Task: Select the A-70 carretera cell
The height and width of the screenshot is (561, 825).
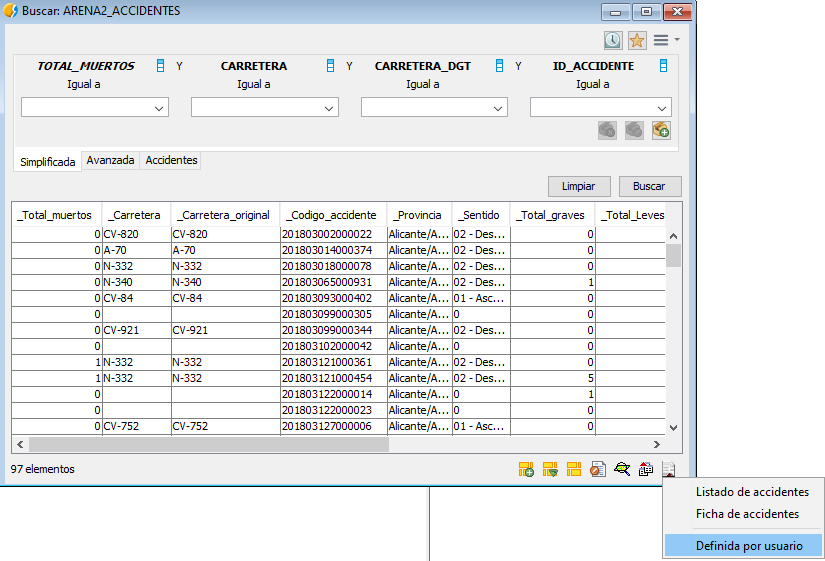Action: click(x=136, y=250)
